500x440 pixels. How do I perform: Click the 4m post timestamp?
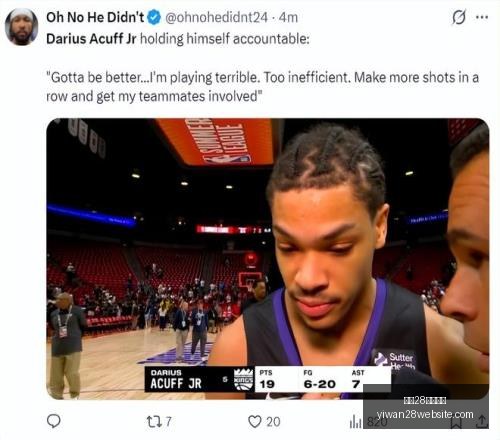(288, 17)
